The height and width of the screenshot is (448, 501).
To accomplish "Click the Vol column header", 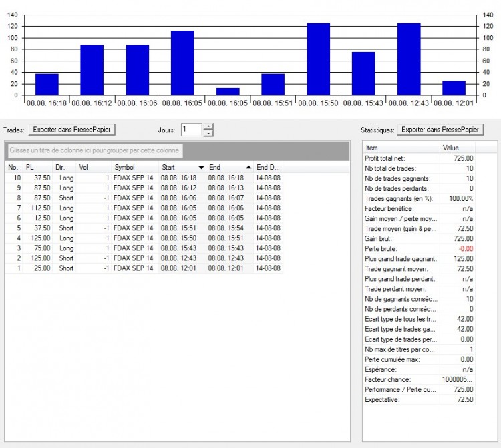I will point(94,168).
